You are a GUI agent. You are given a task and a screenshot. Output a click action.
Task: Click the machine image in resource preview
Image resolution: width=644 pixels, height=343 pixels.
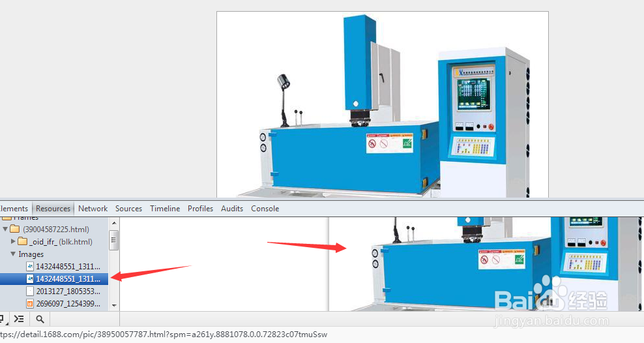point(486,264)
